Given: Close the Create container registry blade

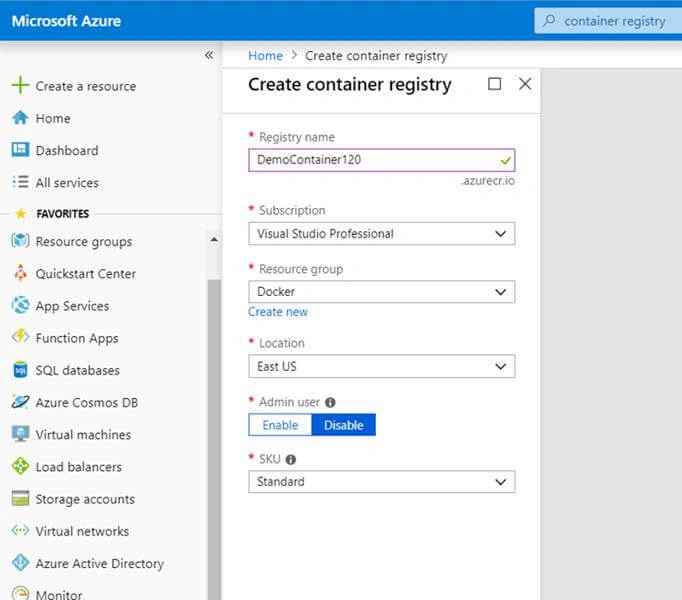Looking at the screenshot, I should pos(525,84).
